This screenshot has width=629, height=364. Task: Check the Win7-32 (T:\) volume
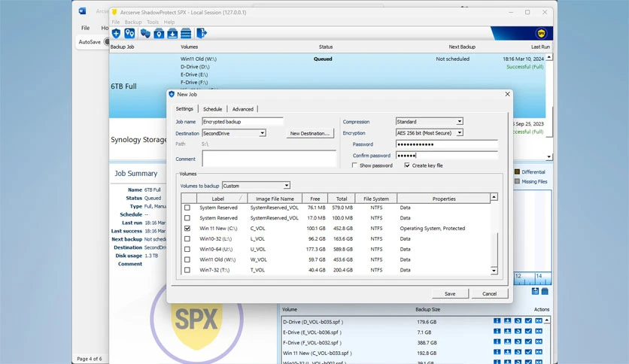pos(187,270)
